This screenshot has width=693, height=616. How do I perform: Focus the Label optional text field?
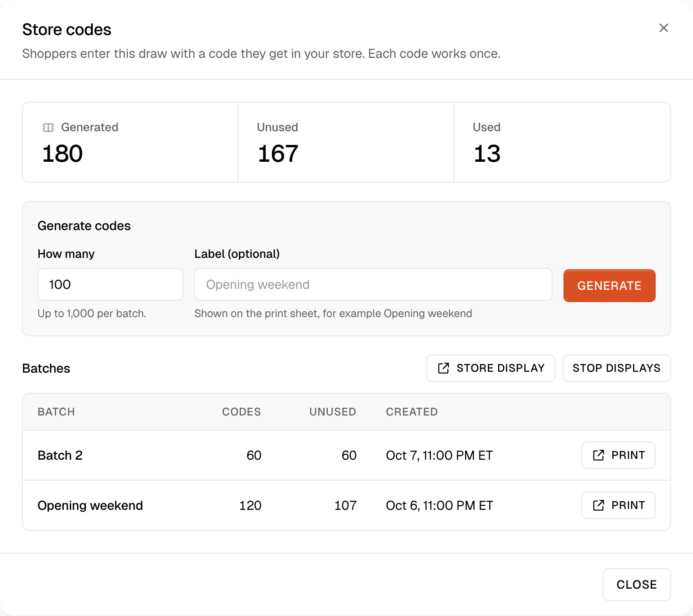click(373, 284)
